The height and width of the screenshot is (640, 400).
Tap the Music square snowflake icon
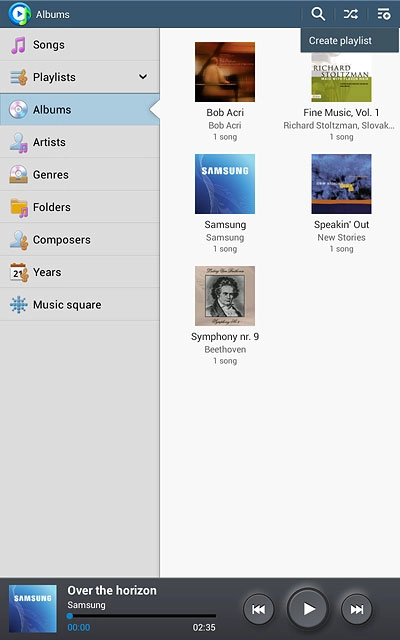pyautogui.click(x=18, y=304)
